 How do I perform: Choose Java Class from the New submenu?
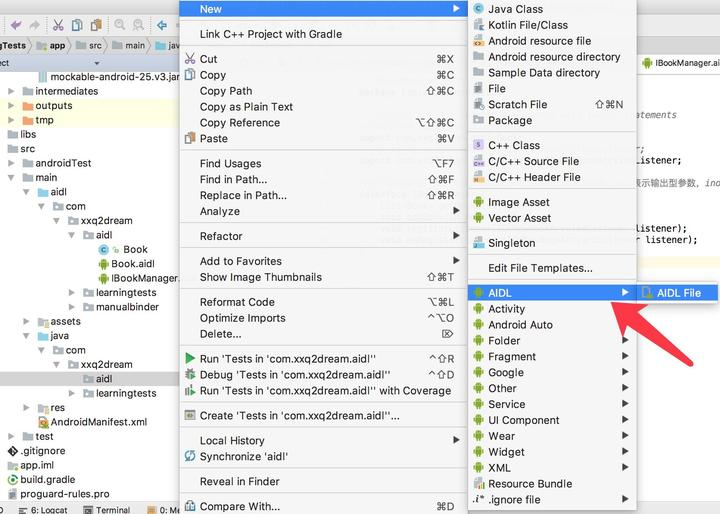[x=552, y=9]
